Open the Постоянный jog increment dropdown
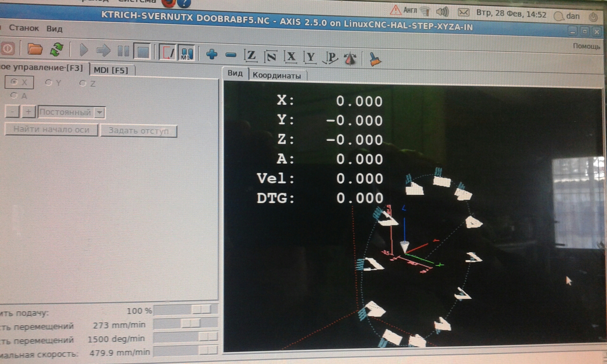Screen dimensions: 607x364 [x=71, y=112]
